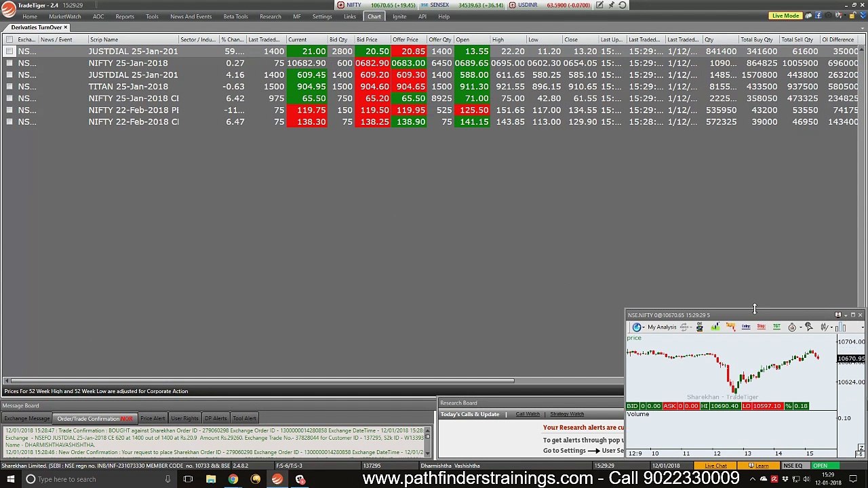Switch to Price Alert tab in Message Board
Screen dimensions: 868x488
(x=153, y=418)
